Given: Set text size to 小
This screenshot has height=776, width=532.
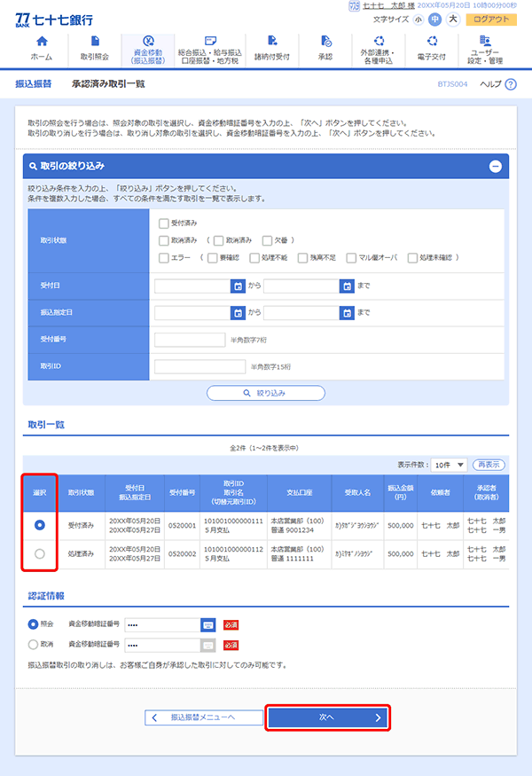Looking at the screenshot, I should tap(419, 20).
